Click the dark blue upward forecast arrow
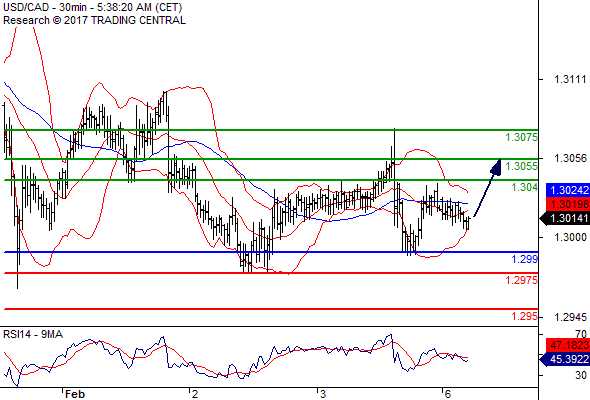Image resolution: width=590 pixels, height=400 pixels. click(488, 187)
